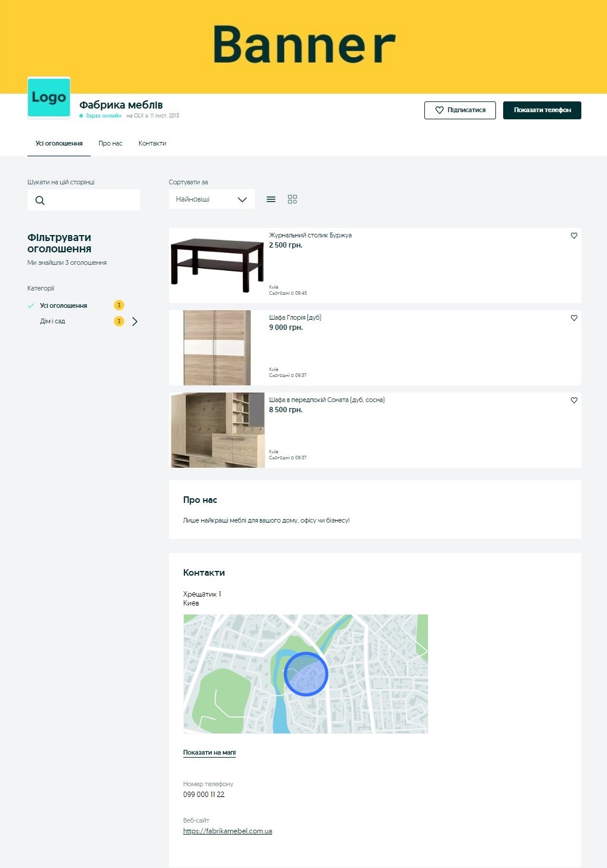Save Шафа в передпокій Соната to favorites

(x=574, y=400)
